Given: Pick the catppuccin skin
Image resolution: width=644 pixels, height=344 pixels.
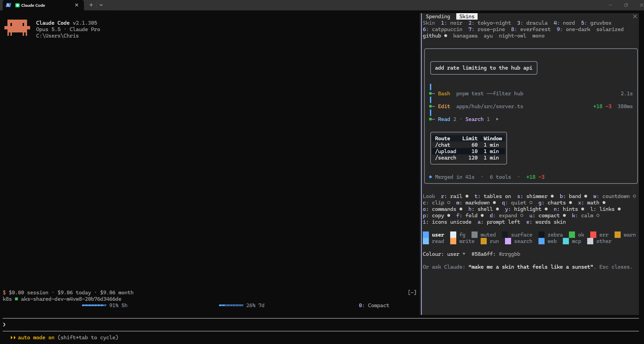Looking at the screenshot, I should [x=442, y=29].
